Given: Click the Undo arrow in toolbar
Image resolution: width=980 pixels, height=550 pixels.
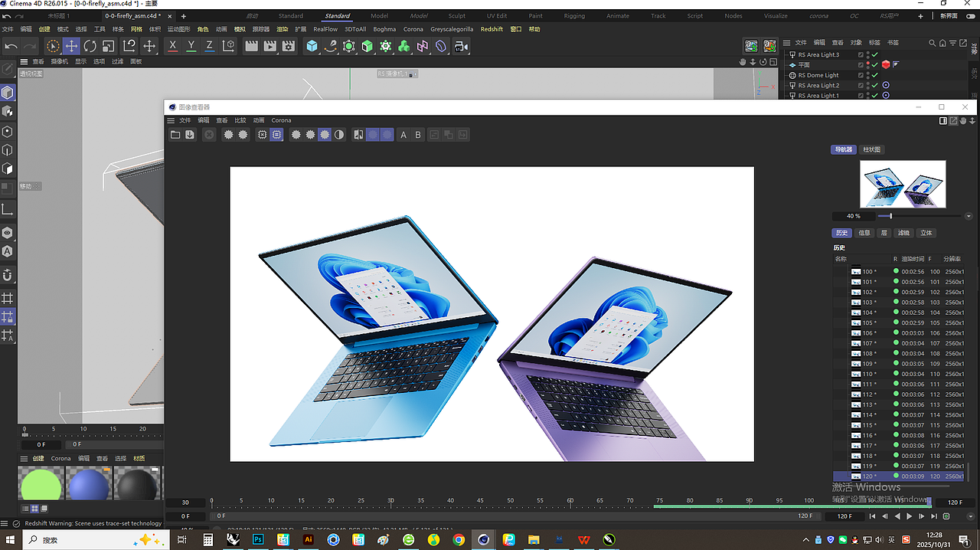Looking at the screenshot, I should (11, 46).
